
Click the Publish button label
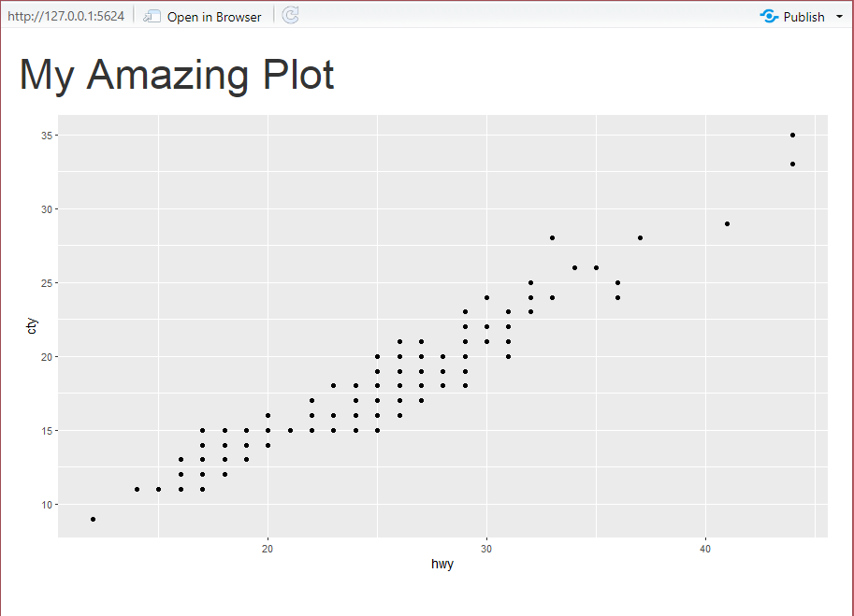803,17
